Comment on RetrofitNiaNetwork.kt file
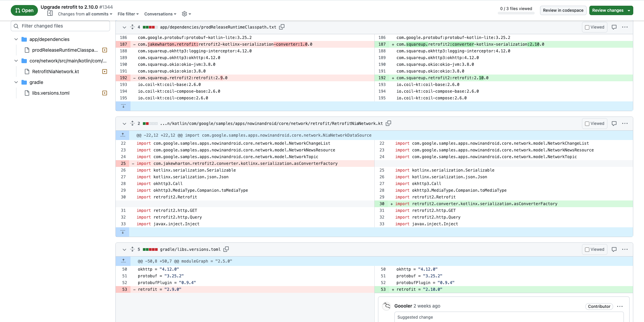The image size is (644, 322). pos(614,124)
